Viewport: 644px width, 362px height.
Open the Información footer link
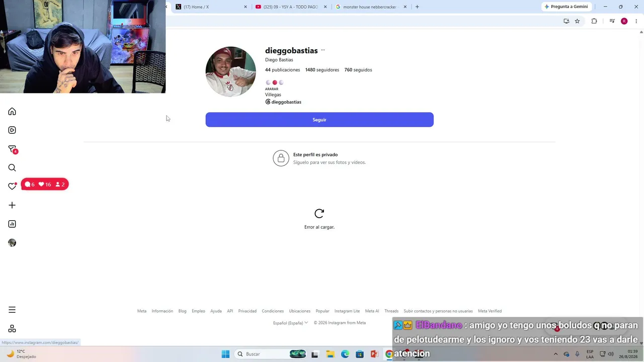163,311
